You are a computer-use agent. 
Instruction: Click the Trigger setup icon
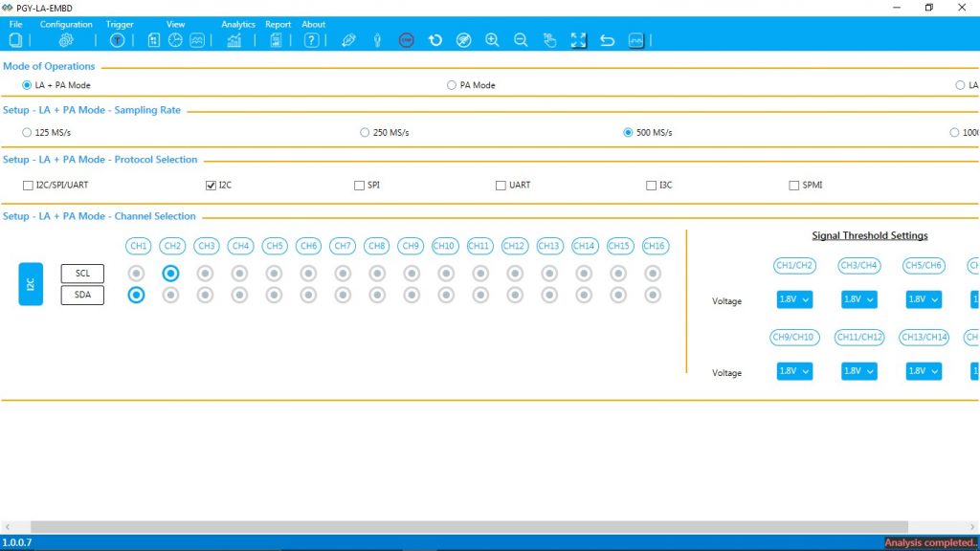click(118, 39)
